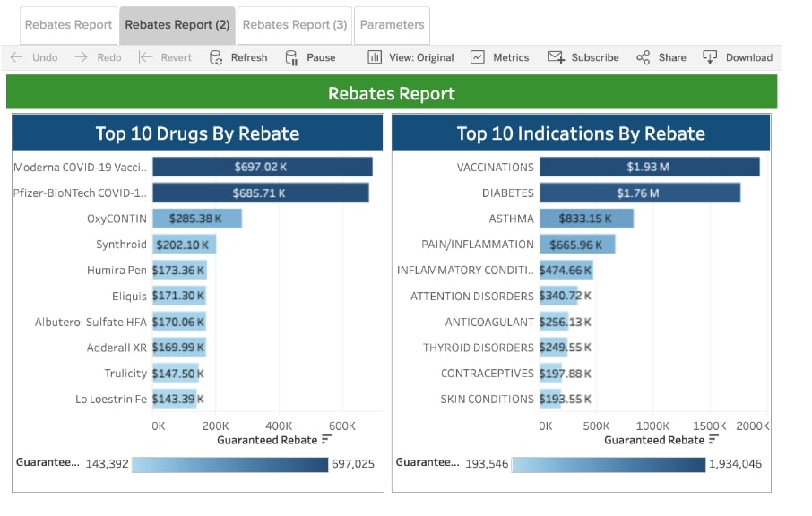
Task: Click the Redo arrow icon
Action: click(82, 57)
